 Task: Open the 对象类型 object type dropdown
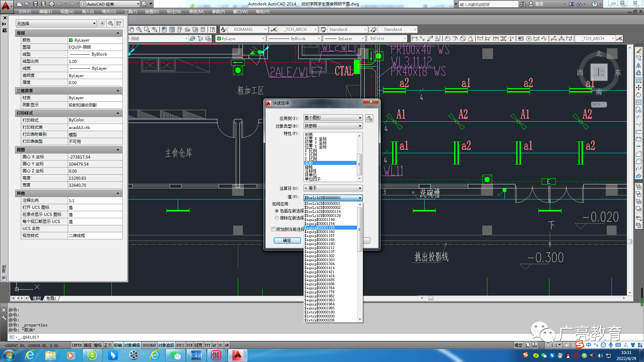(x=333, y=126)
